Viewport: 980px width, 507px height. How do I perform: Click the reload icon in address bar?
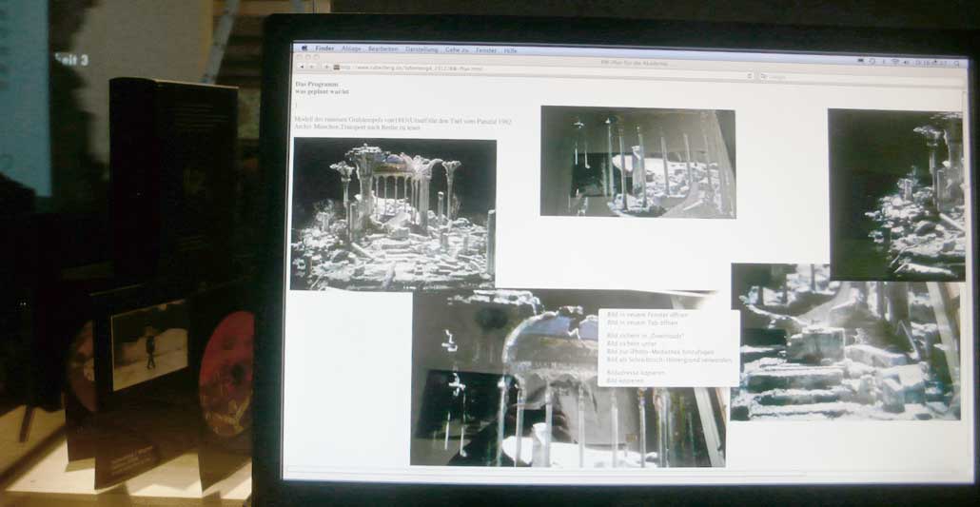click(x=750, y=75)
